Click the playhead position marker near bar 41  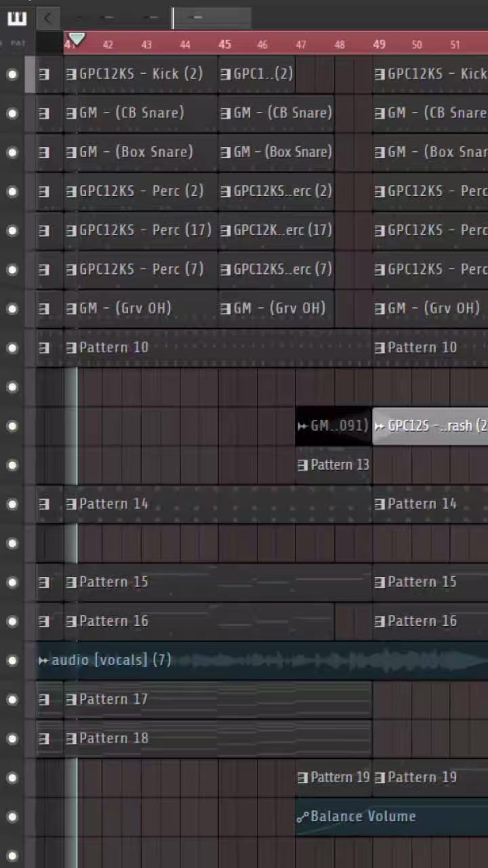tap(77, 40)
